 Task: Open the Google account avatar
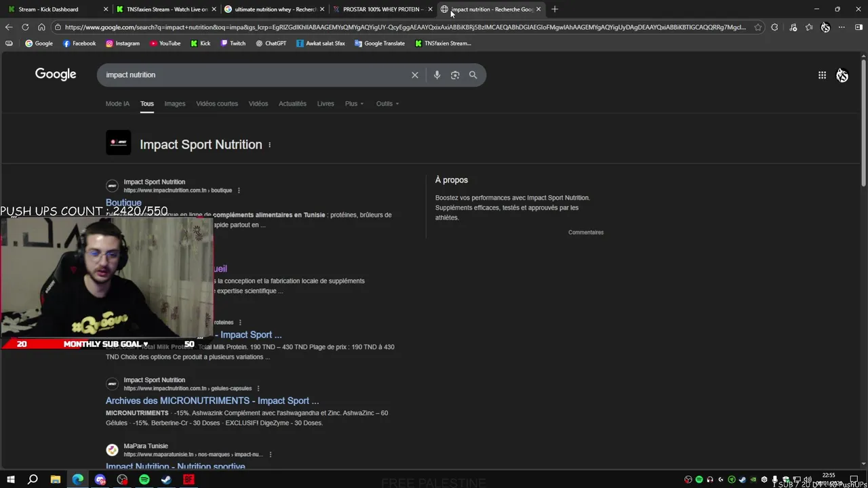[x=842, y=75]
